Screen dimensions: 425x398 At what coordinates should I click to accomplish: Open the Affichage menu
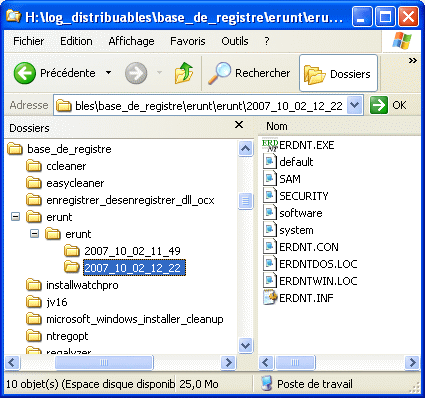(131, 41)
